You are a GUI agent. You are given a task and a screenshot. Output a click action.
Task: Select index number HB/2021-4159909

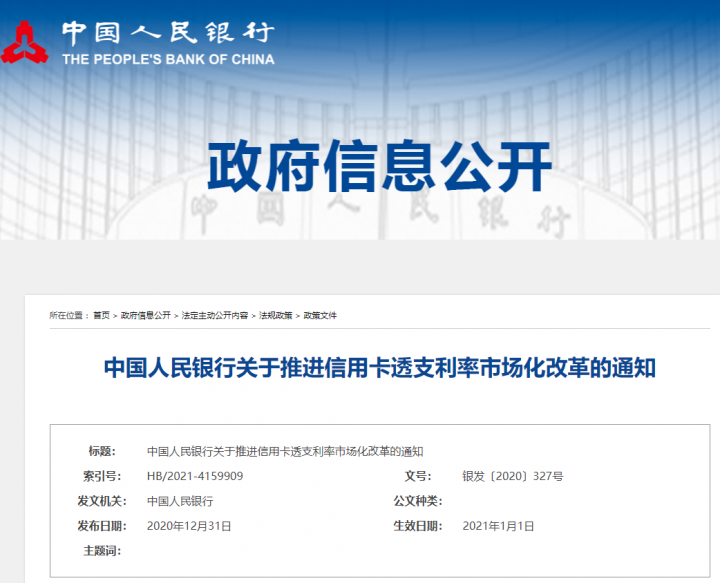click(x=195, y=476)
